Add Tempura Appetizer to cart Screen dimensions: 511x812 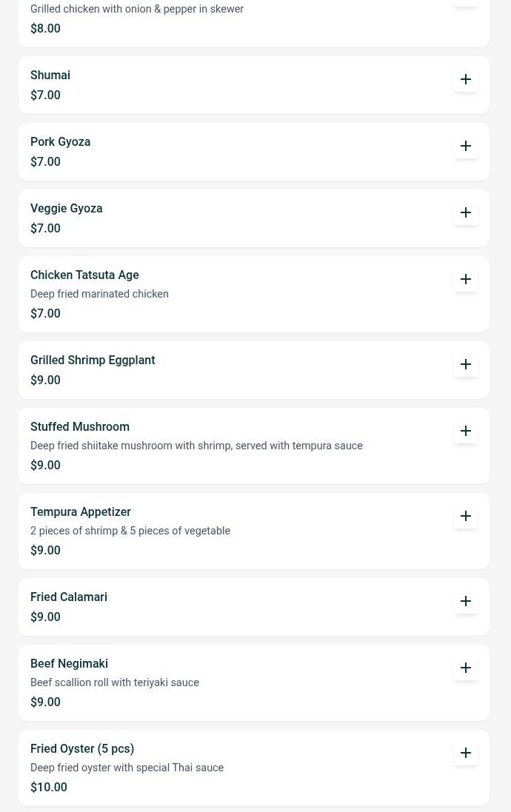[466, 516]
